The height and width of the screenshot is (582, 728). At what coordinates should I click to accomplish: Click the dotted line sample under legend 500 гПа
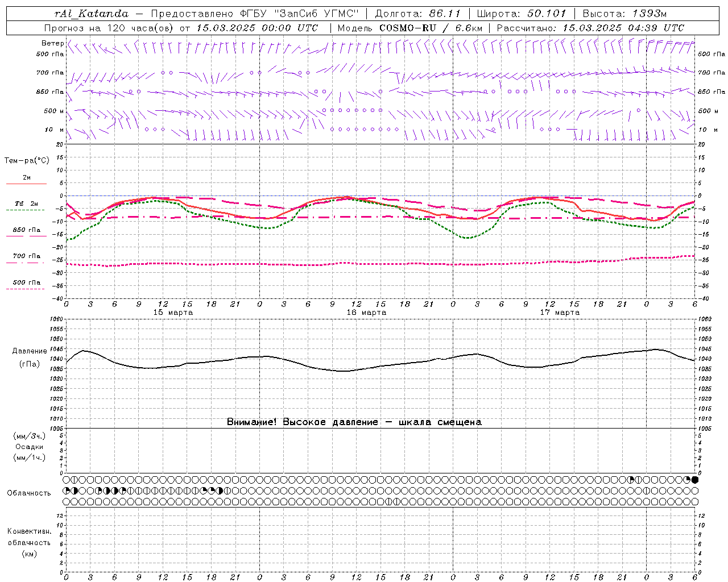[x=25, y=289]
